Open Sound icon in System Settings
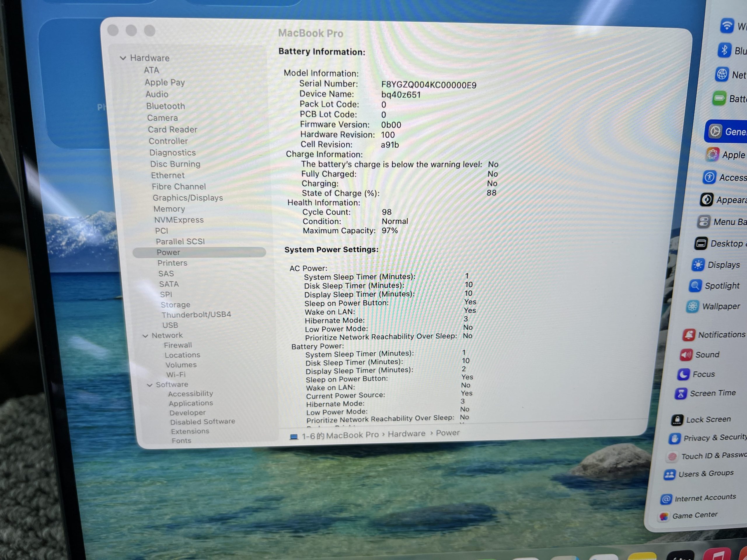Image resolution: width=747 pixels, height=560 pixels. (x=686, y=355)
